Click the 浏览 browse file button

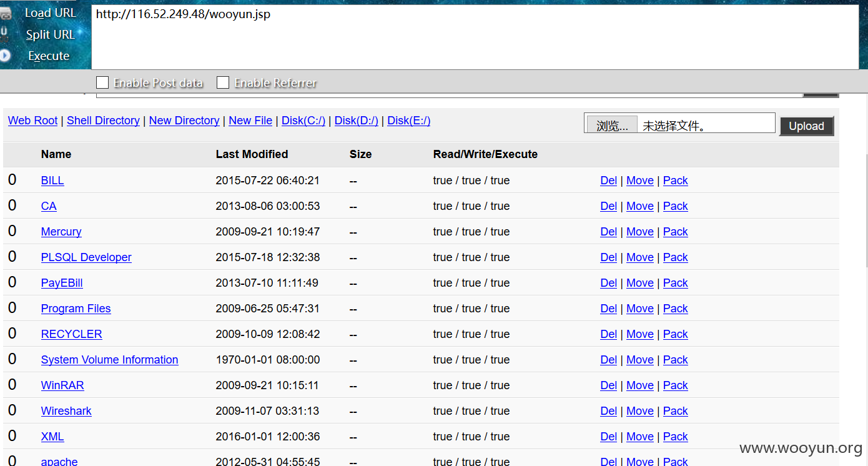[x=611, y=125]
